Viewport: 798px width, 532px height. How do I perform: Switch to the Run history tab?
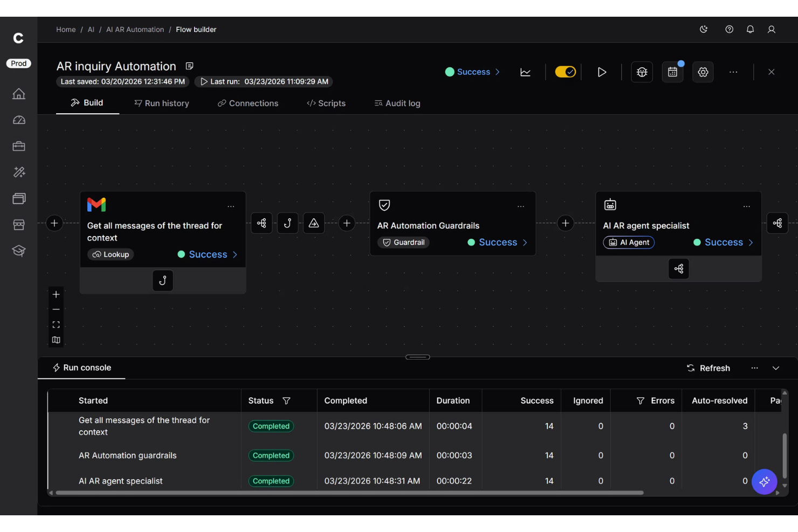point(161,103)
